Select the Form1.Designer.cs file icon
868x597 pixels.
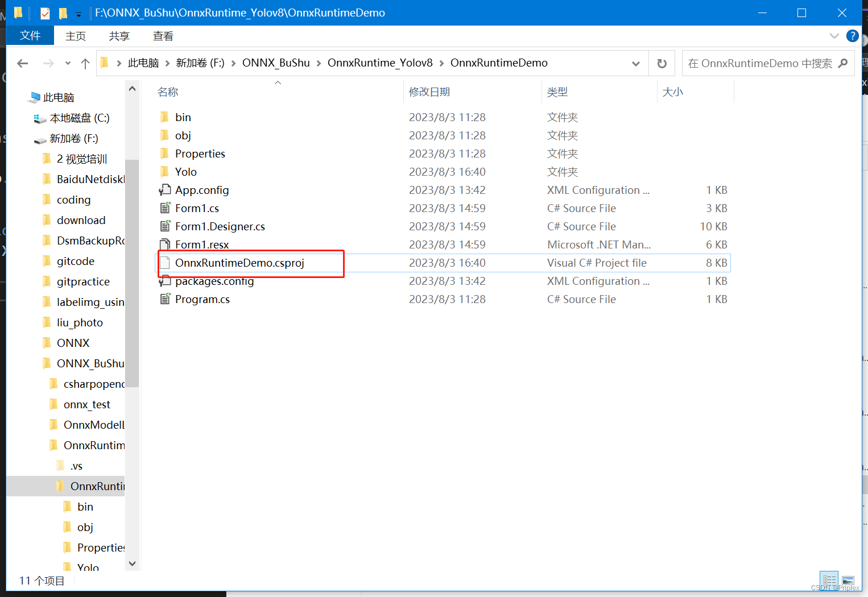click(x=165, y=226)
